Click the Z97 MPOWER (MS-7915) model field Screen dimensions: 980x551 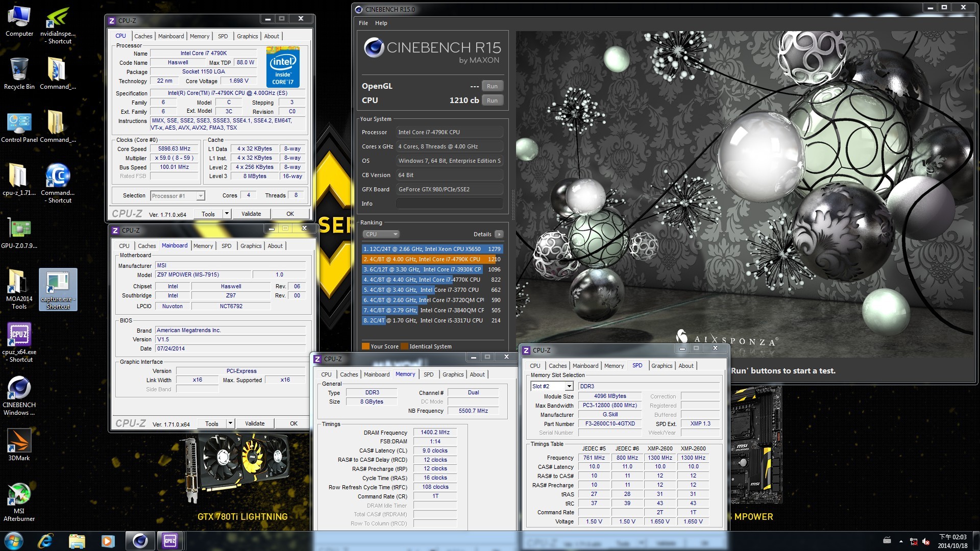(203, 274)
